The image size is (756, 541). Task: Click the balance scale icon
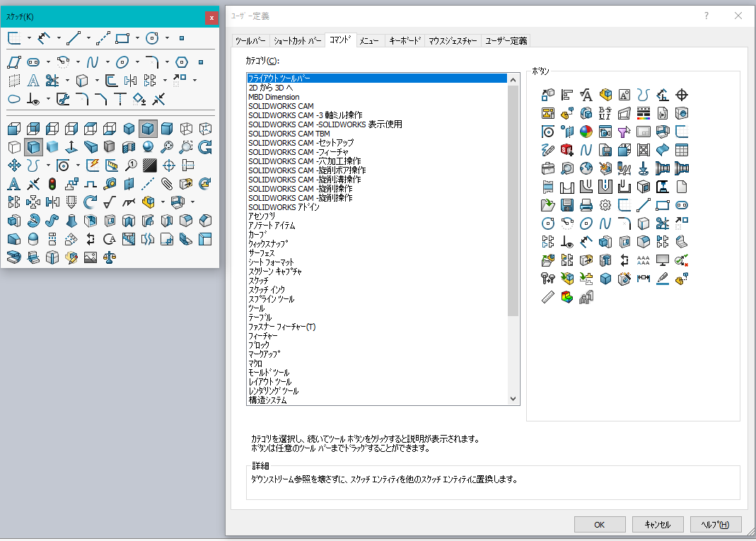[x=109, y=257]
